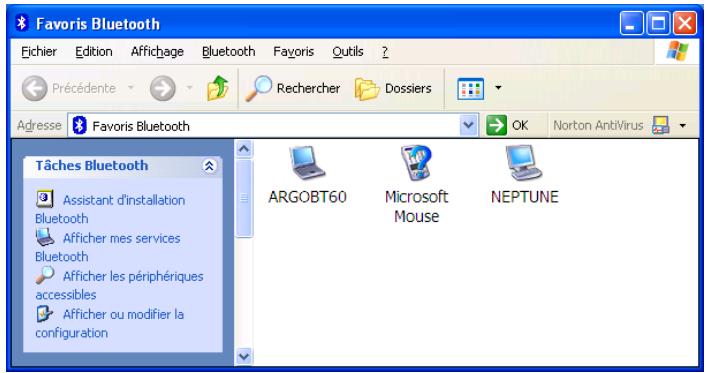Click the Norton AntiVirus label
707x373 pixels.
click(598, 125)
